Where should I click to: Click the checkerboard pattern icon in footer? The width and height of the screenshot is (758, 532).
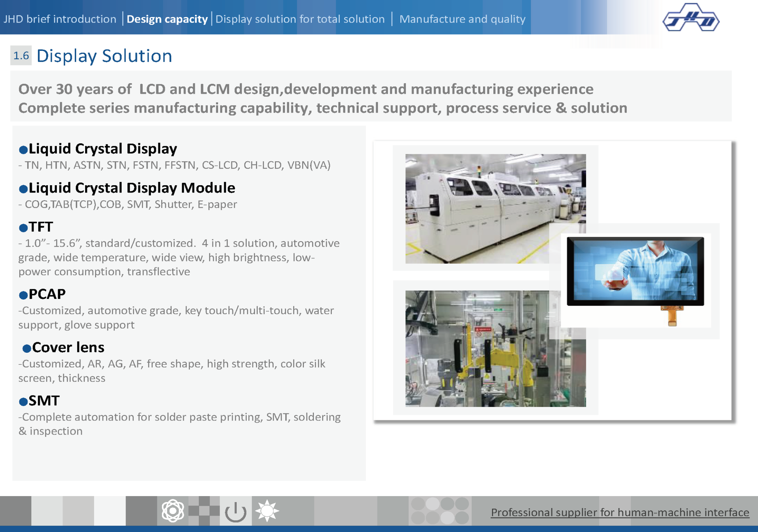click(204, 511)
